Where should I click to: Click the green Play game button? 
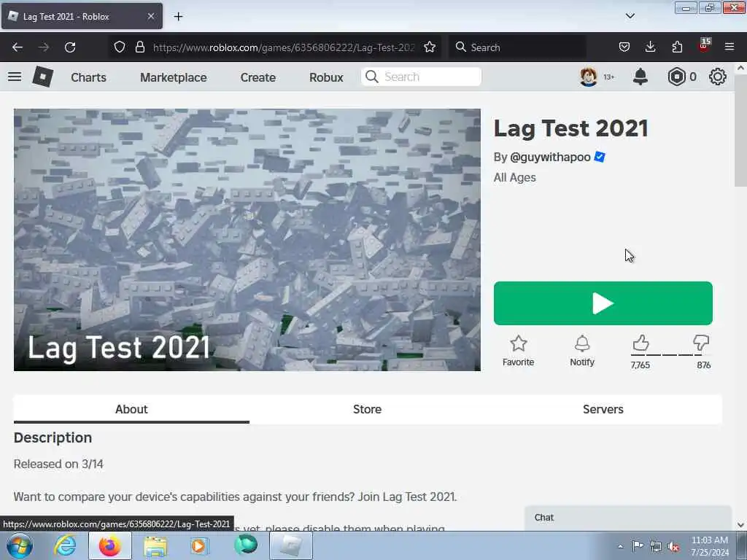[603, 303]
